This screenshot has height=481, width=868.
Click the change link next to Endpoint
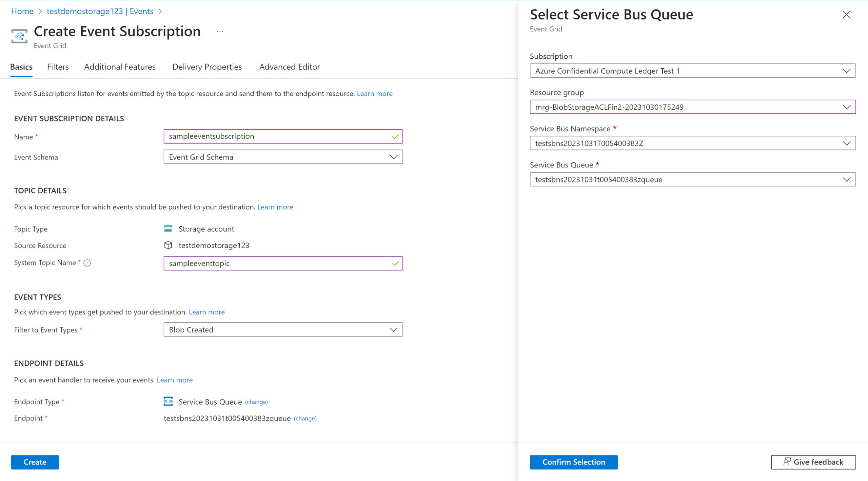click(x=306, y=418)
